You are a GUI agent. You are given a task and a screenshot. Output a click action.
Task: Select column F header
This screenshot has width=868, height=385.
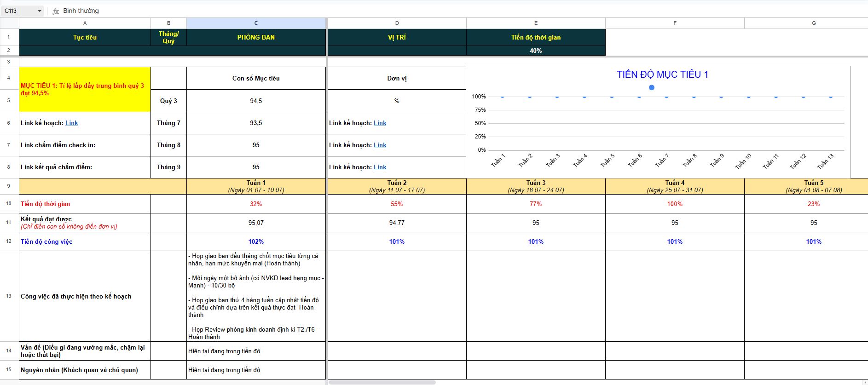click(675, 23)
